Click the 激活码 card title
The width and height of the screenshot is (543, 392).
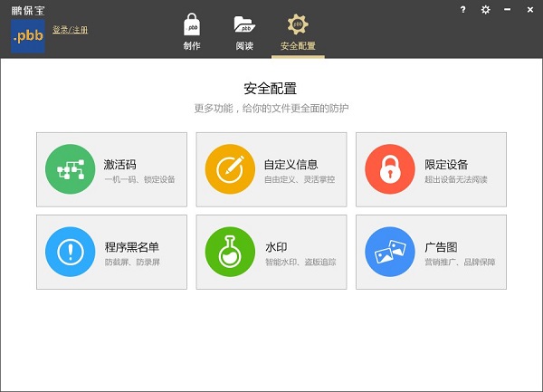click(x=119, y=165)
